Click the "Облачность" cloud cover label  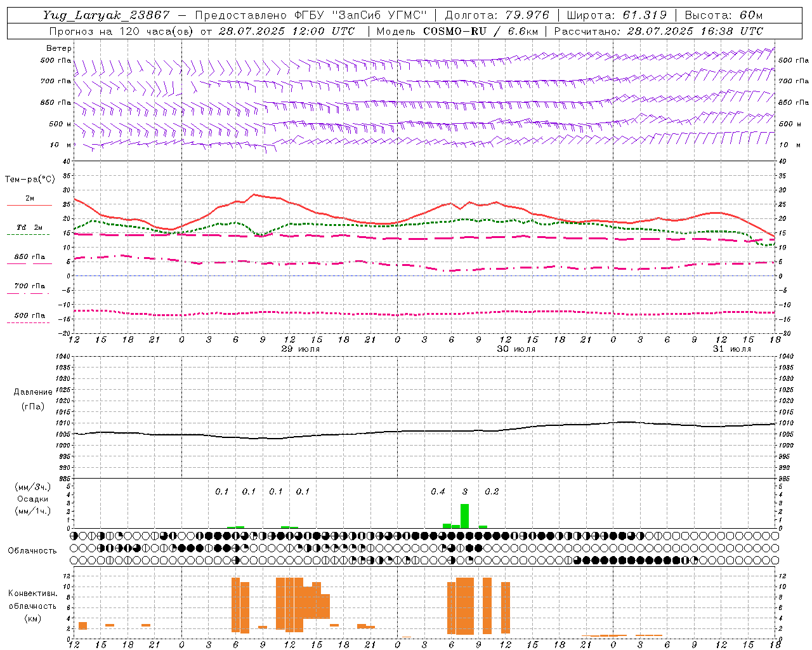click(32, 550)
